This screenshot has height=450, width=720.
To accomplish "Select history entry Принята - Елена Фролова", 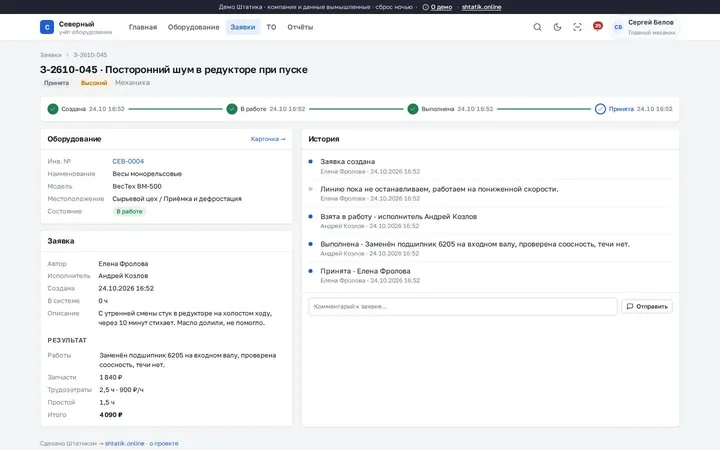I will pos(365,271).
